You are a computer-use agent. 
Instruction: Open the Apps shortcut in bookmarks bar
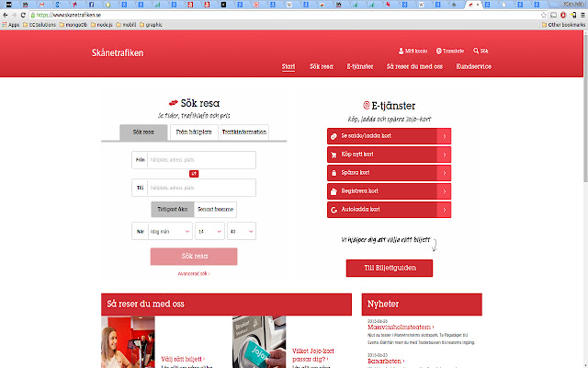[11, 25]
